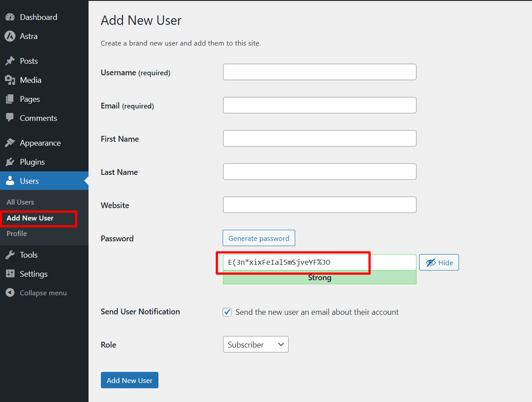The width and height of the screenshot is (532, 402).
Task: Hide the password using the eye toggle
Action: [439, 262]
